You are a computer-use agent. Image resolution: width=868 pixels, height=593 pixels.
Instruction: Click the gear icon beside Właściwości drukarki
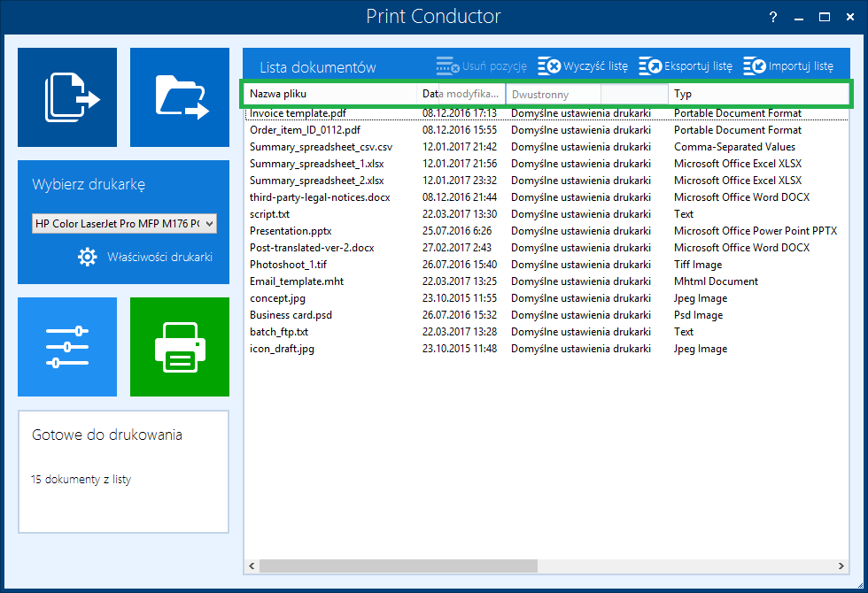tap(87, 257)
